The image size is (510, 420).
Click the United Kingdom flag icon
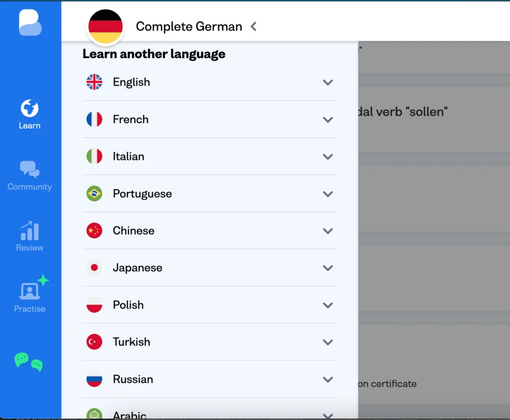pos(94,82)
